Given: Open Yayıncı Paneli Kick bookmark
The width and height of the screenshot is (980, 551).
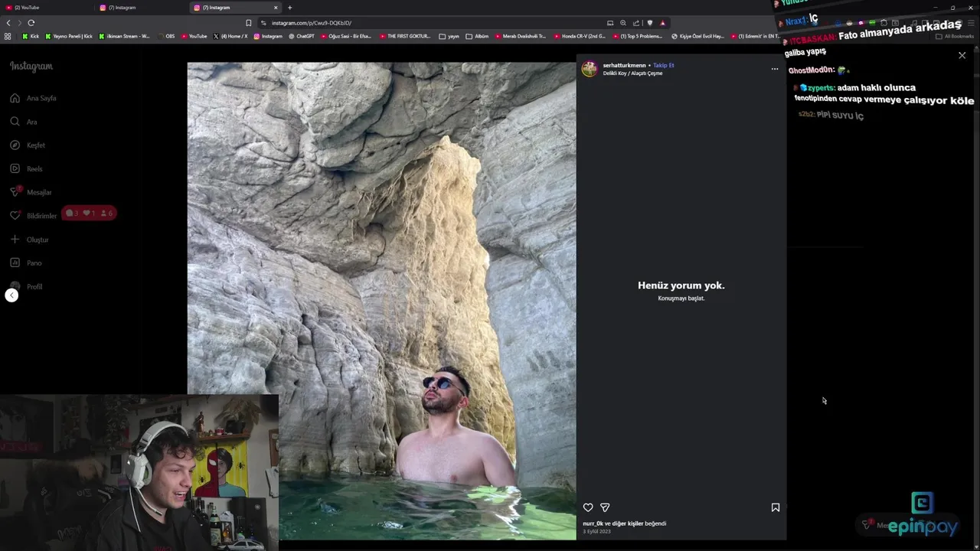Looking at the screenshot, I should pyautogui.click(x=69, y=36).
